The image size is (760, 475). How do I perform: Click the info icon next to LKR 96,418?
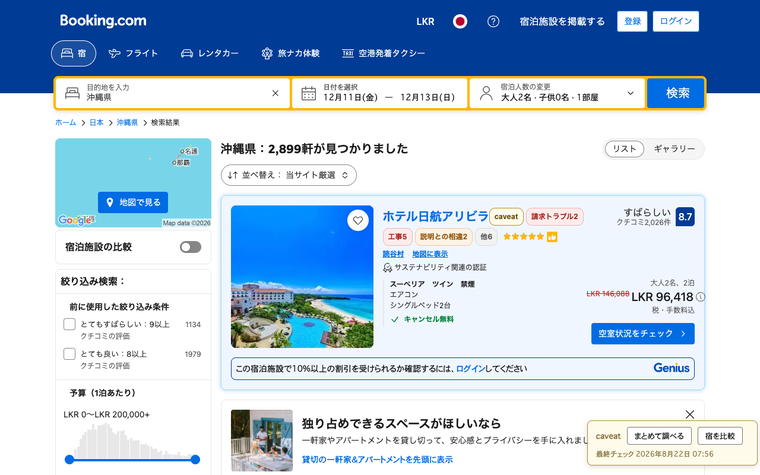[700, 297]
